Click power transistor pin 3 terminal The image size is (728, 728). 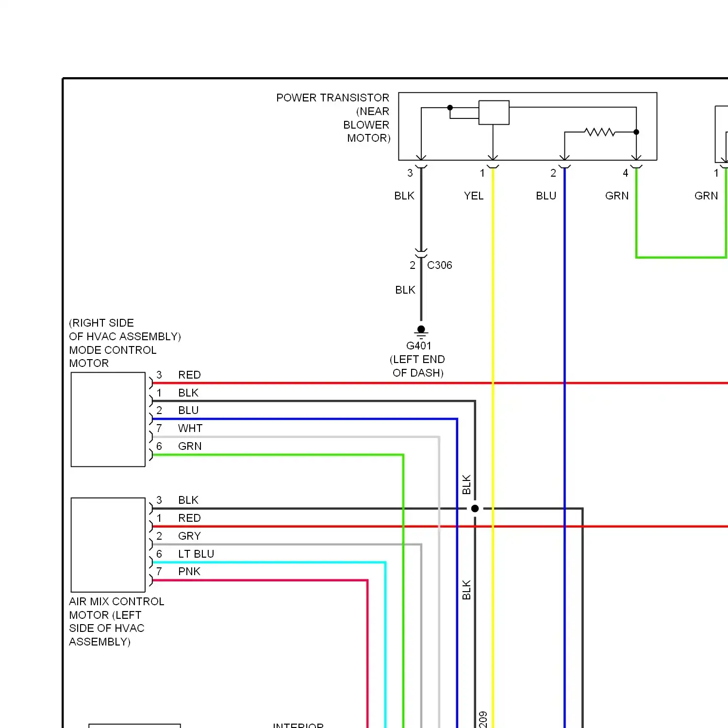click(x=421, y=166)
